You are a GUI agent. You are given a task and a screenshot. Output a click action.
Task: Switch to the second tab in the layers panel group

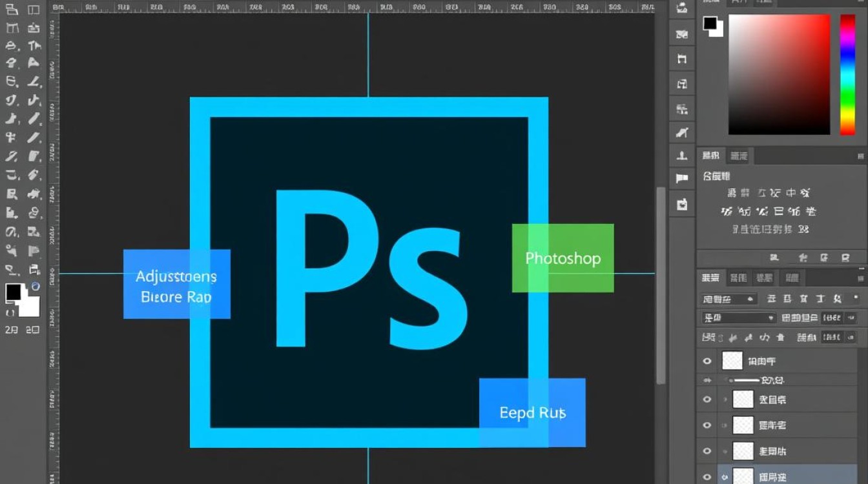pyautogui.click(x=738, y=278)
